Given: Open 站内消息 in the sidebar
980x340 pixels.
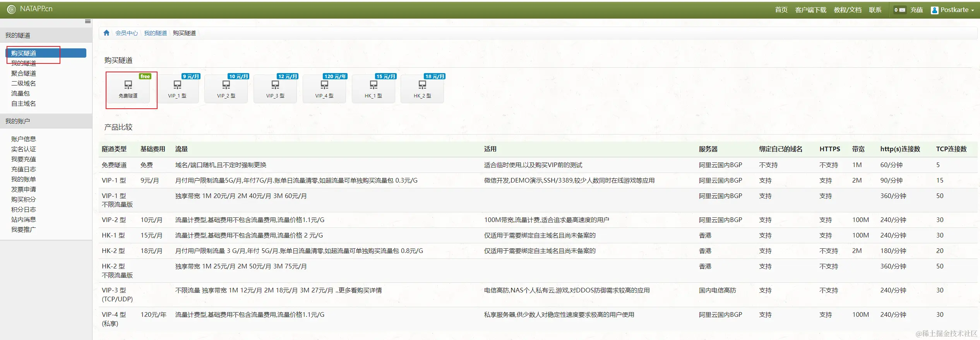Looking at the screenshot, I should coord(24,219).
